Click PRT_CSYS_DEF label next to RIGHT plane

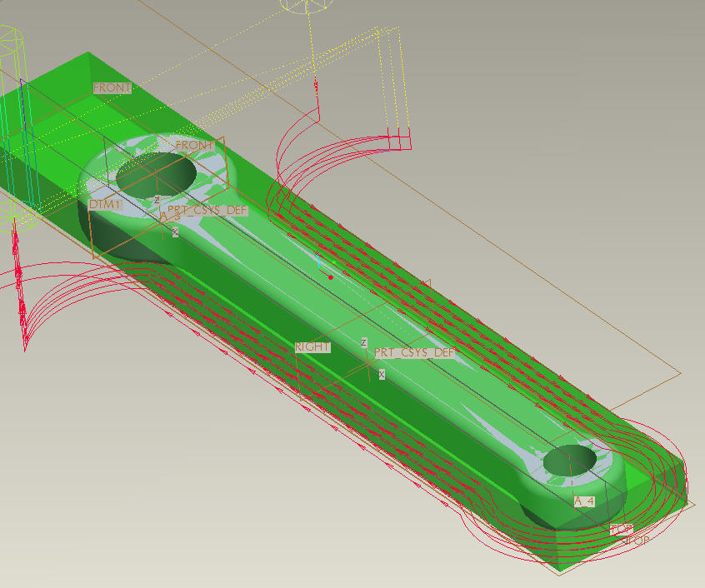414,352
